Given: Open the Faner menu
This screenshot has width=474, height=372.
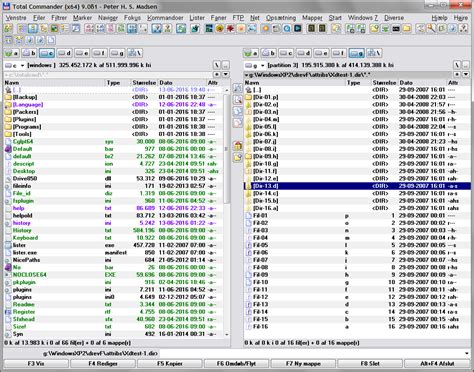Looking at the screenshot, I should tap(218, 18).
